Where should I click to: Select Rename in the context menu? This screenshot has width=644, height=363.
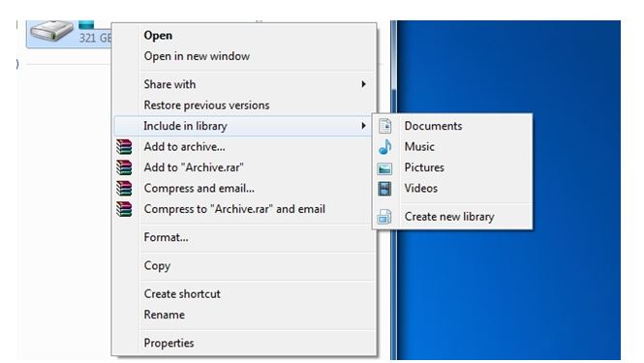point(165,315)
